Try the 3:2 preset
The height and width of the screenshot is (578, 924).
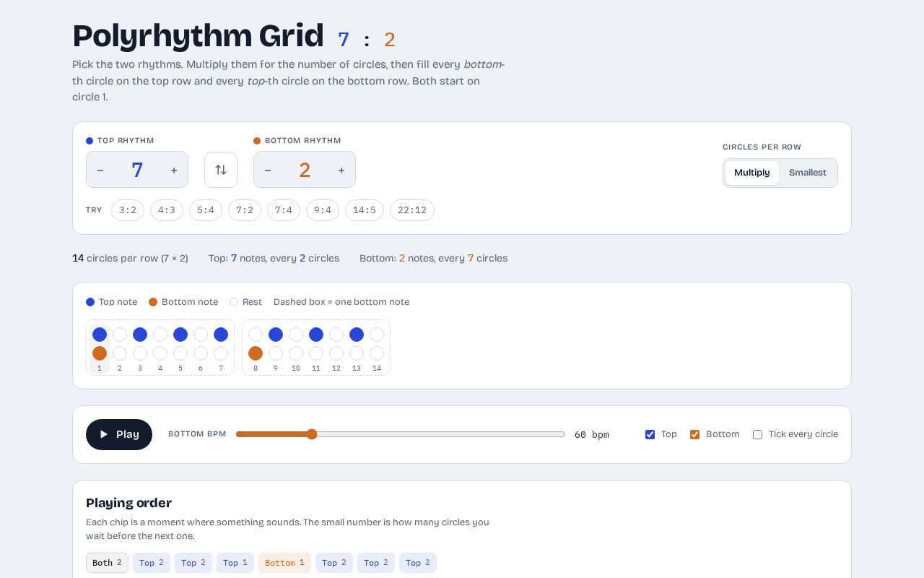coord(128,210)
